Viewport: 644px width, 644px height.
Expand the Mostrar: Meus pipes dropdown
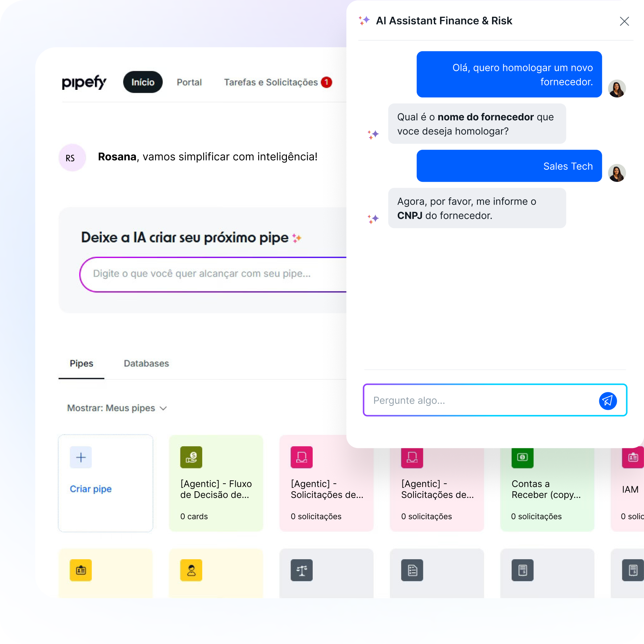117,408
